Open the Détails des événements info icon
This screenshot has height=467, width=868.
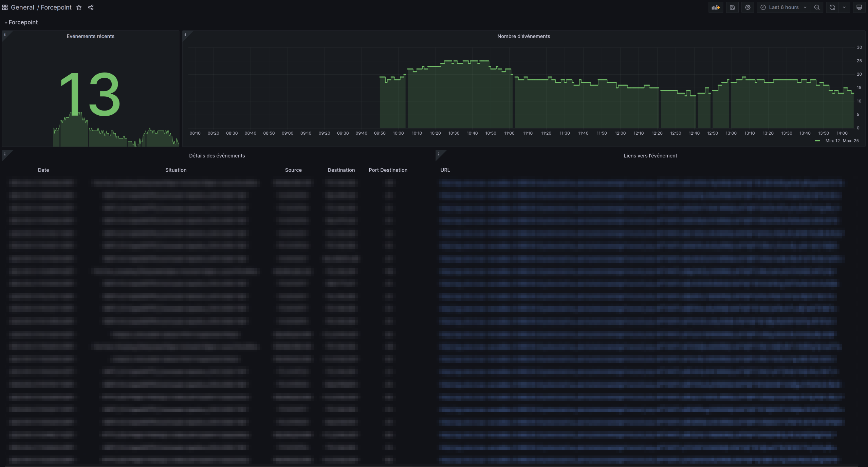click(5, 154)
